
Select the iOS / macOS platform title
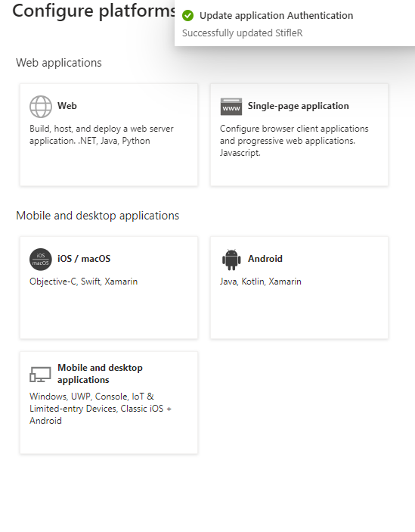[x=84, y=259]
